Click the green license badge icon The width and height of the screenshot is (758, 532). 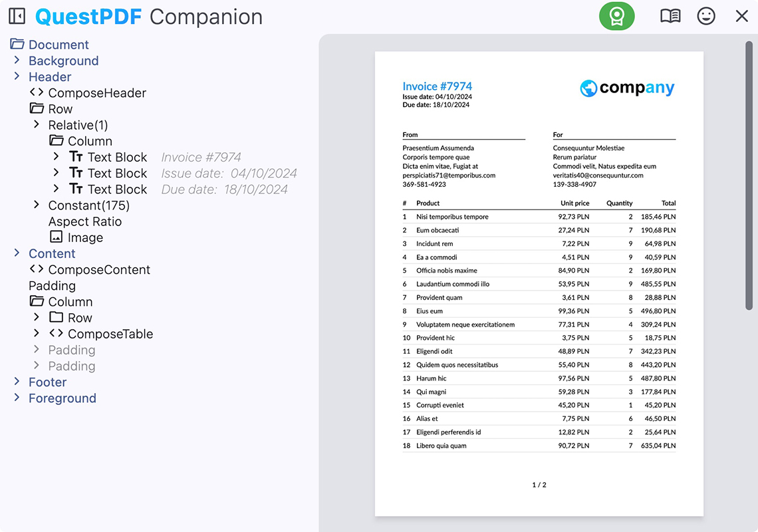coord(616,16)
